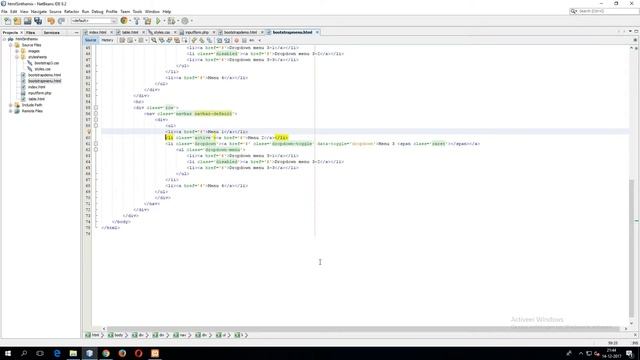
Task: Click the Undo toolbar icon
Action: pyautogui.click(x=51, y=21)
